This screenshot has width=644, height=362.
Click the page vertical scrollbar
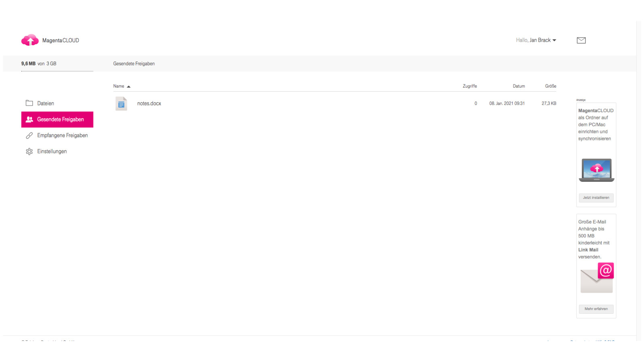pos(639,181)
